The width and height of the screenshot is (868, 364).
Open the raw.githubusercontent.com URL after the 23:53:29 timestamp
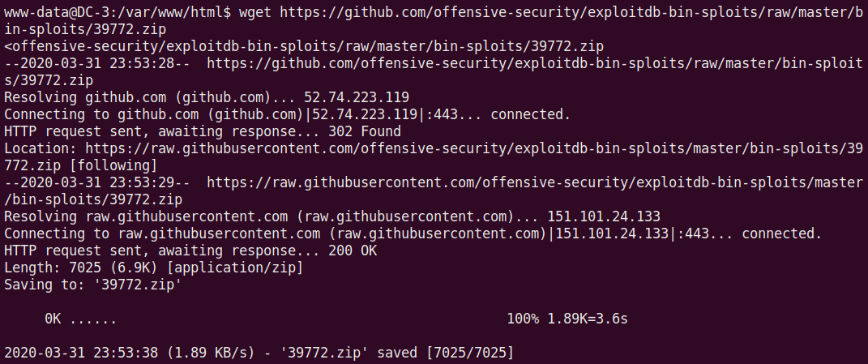coord(535,182)
